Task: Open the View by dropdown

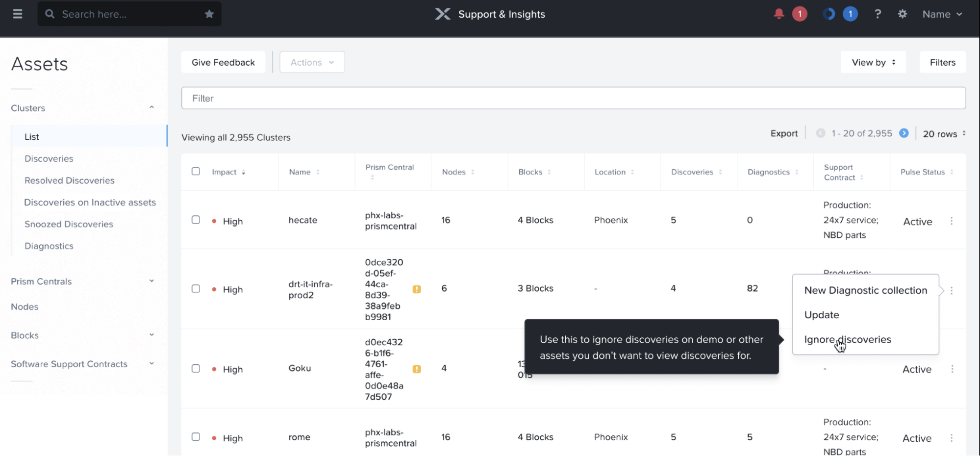Action: 873,62
